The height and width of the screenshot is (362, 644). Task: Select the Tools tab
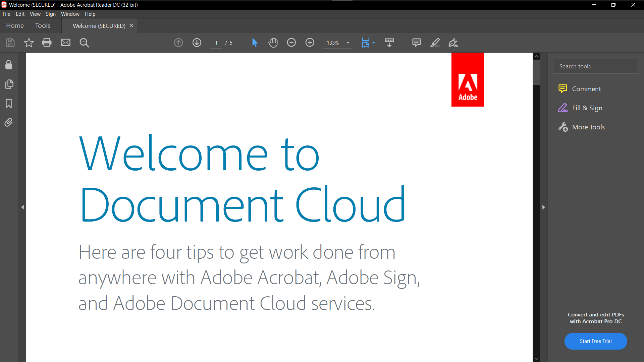43,25
